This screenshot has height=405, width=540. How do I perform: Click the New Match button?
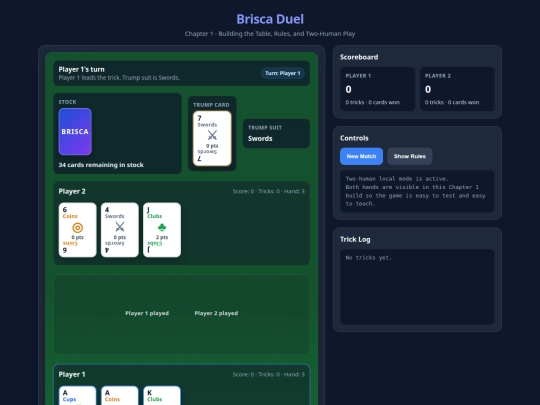[x=361, y=156]
